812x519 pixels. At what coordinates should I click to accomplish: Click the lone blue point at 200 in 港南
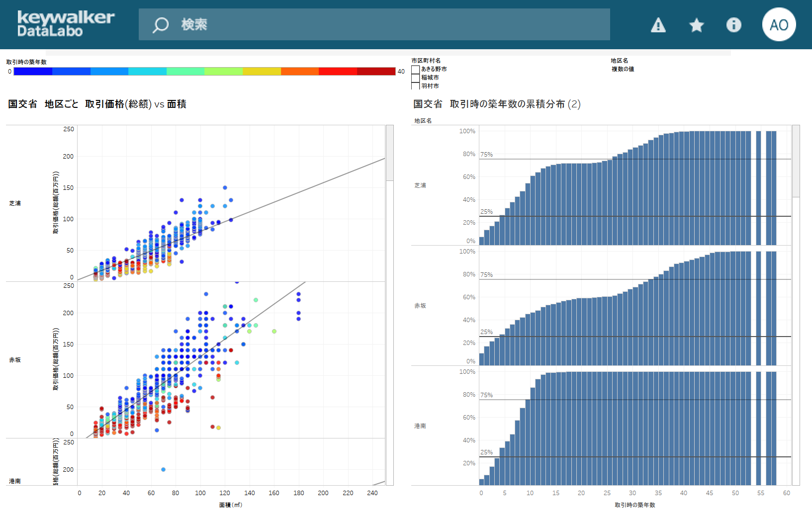click(x=163, y=469)
